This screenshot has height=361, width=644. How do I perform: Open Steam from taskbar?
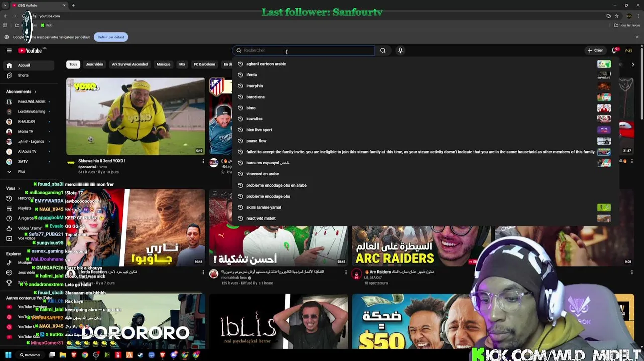coord(140,355)
